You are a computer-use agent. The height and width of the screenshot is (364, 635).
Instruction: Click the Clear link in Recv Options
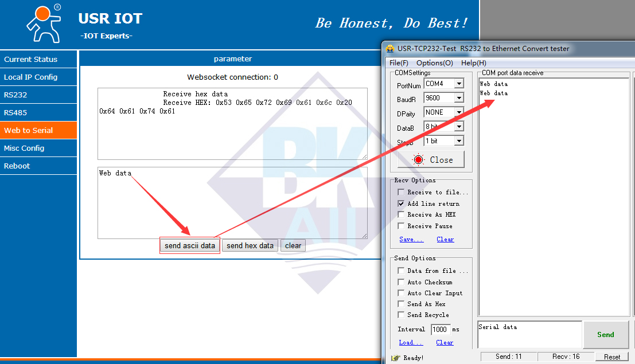(x=445, y=239)
